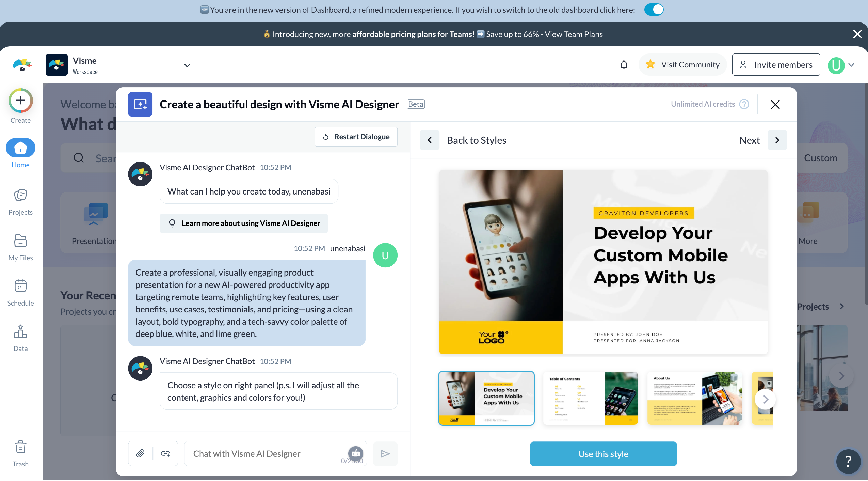Screen dimensions: 868x481
Task: Click the attach file paperclip icon
Action: 140,453
